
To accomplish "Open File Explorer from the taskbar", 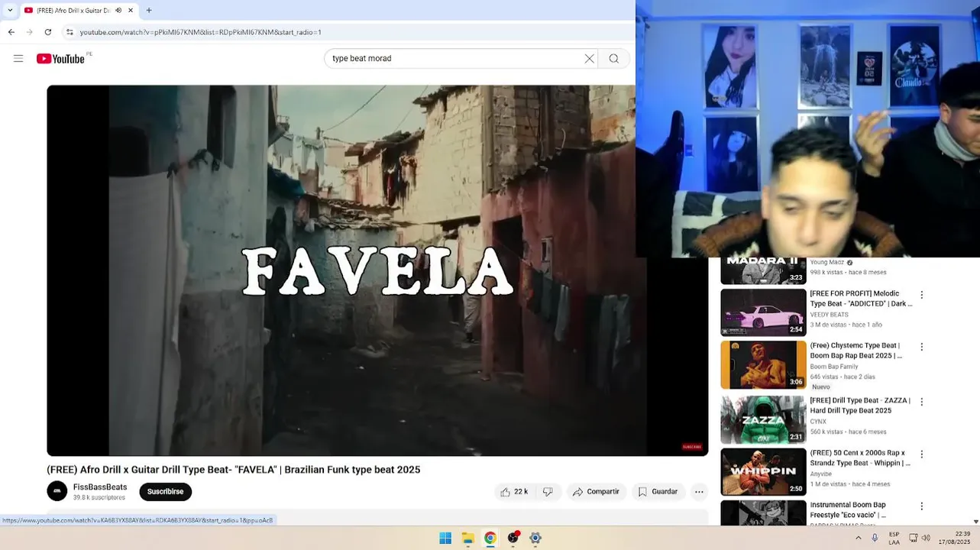I will 467,539.
